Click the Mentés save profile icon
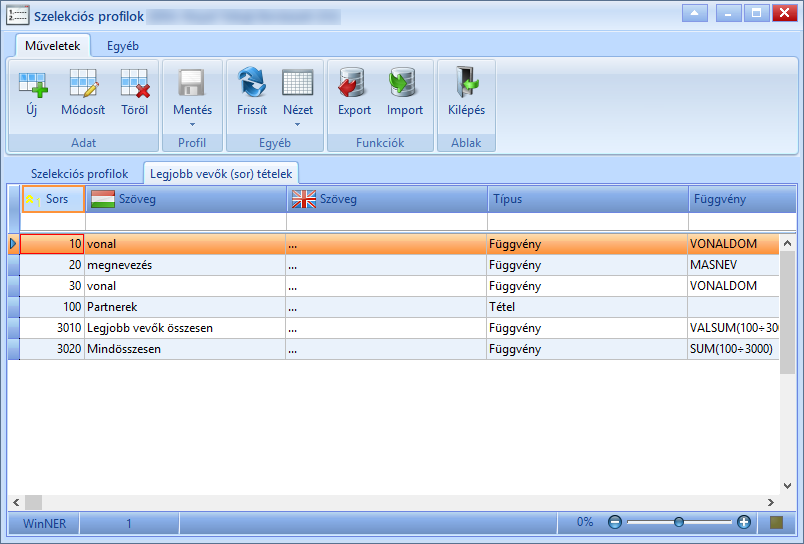 [x=192, y=83]
